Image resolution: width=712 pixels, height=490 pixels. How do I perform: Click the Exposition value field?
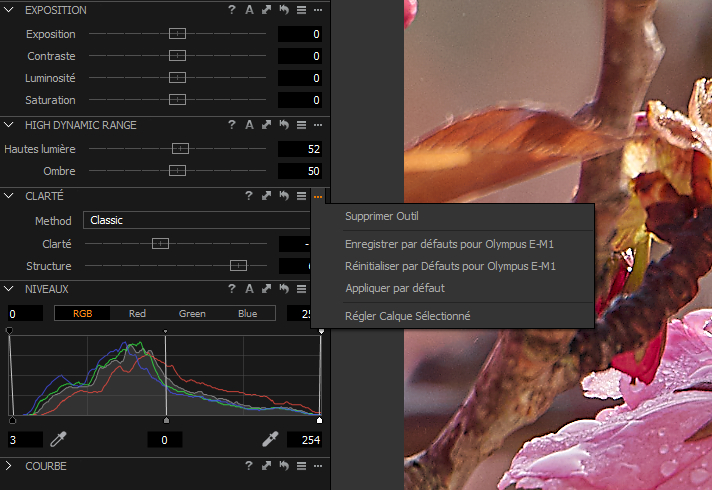(x=300, y=34)
